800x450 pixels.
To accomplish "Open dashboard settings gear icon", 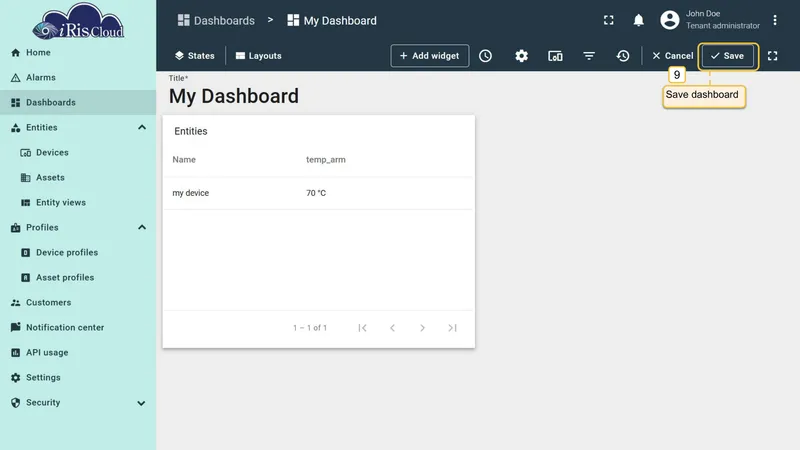I will [521, 56].
